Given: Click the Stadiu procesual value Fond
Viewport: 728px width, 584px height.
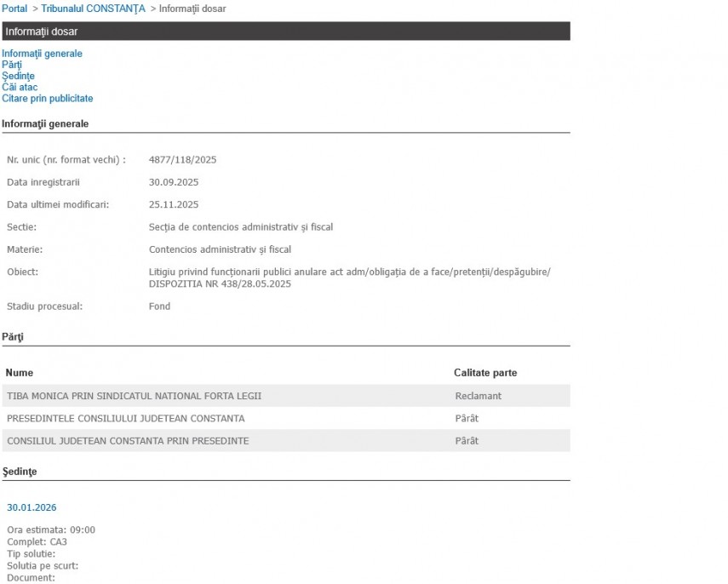Looking at the screenshot, I should click(x=159, y=306).
